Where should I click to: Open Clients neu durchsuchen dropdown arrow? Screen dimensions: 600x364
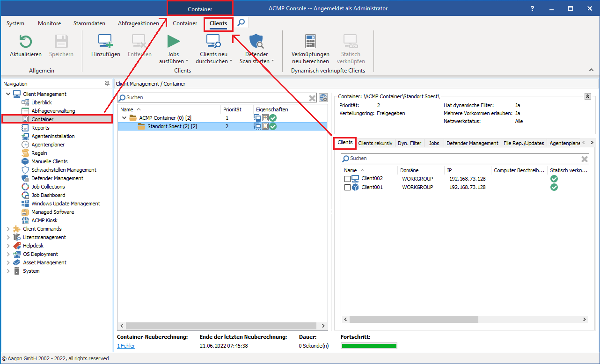(x=231, y=61)
